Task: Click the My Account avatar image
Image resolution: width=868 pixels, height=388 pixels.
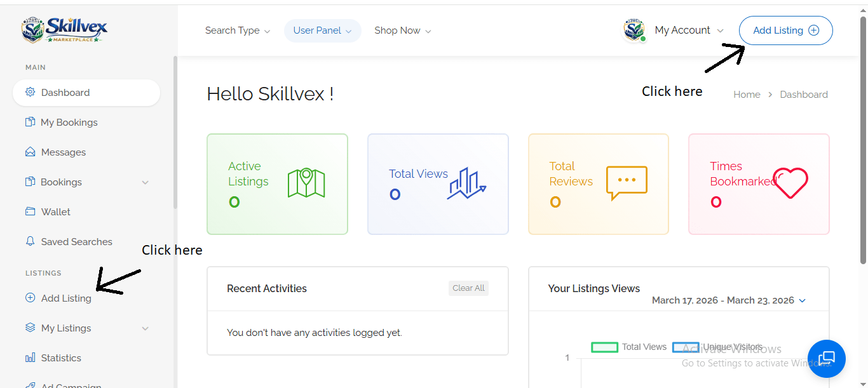Action: [634, 30]
